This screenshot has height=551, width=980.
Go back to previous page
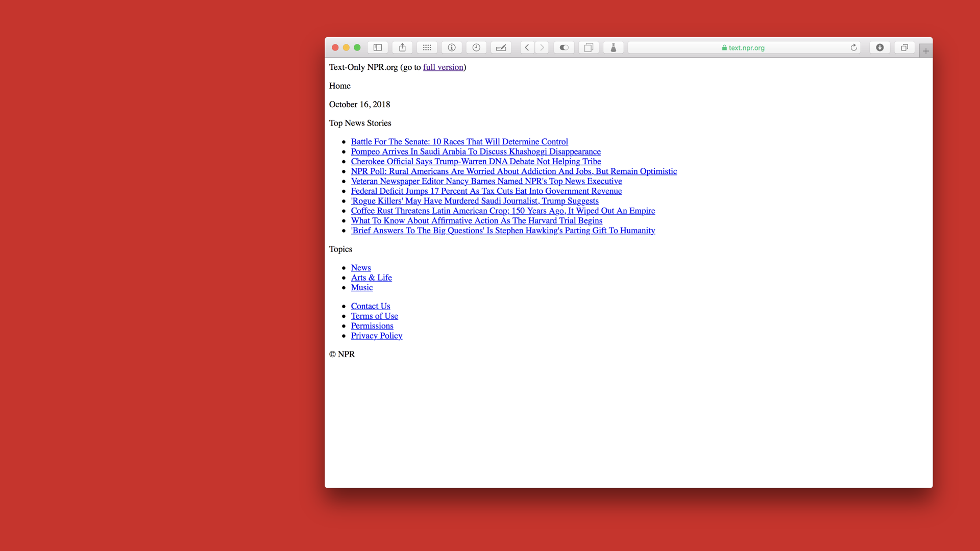click(527, 47)
